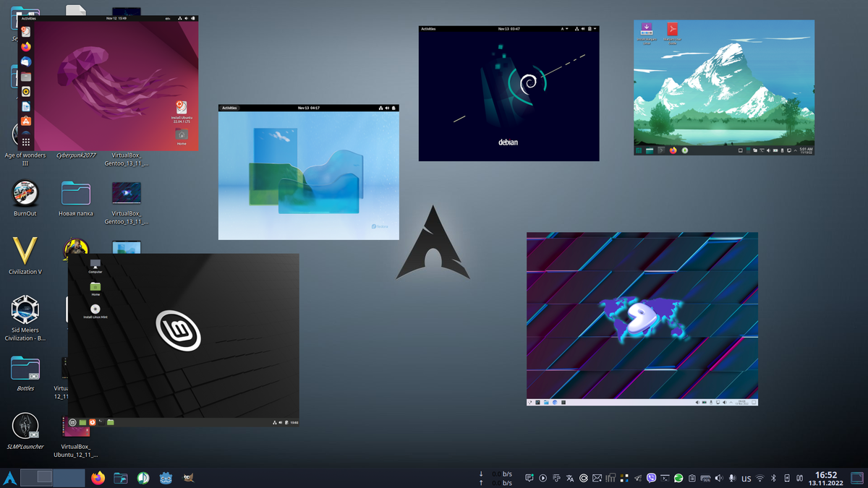Open the mail envelope tray icon

click(x=597, y=478)
